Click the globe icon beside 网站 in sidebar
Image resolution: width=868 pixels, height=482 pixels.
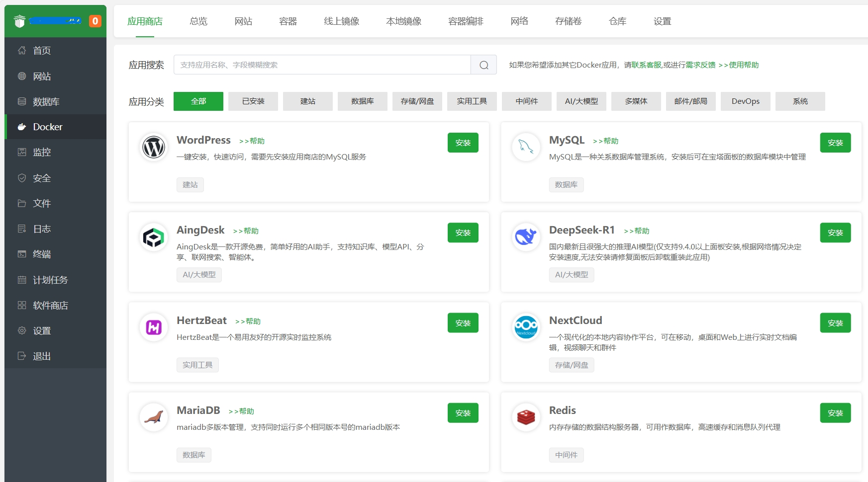(22, 76)
